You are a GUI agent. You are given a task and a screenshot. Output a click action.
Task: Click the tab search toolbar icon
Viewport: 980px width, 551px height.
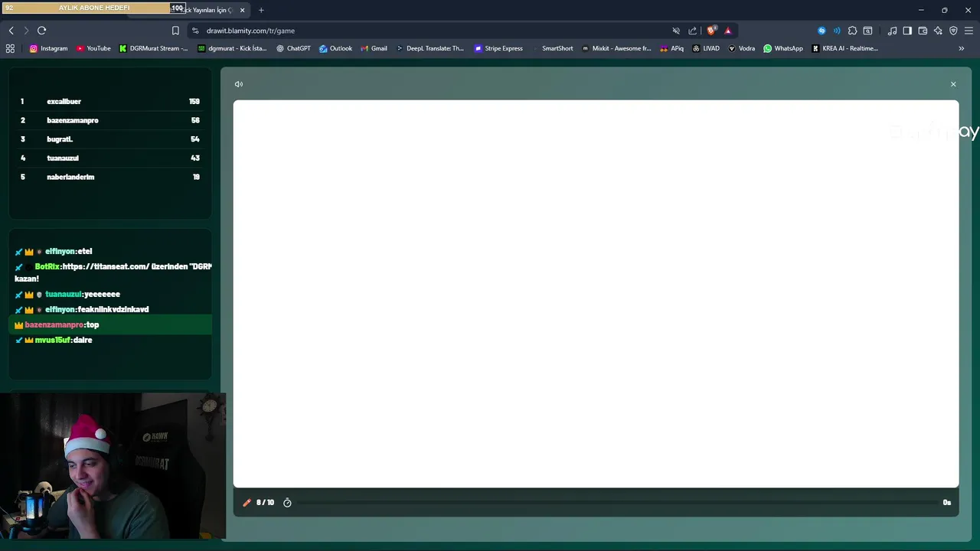click(x=867, y=31)
